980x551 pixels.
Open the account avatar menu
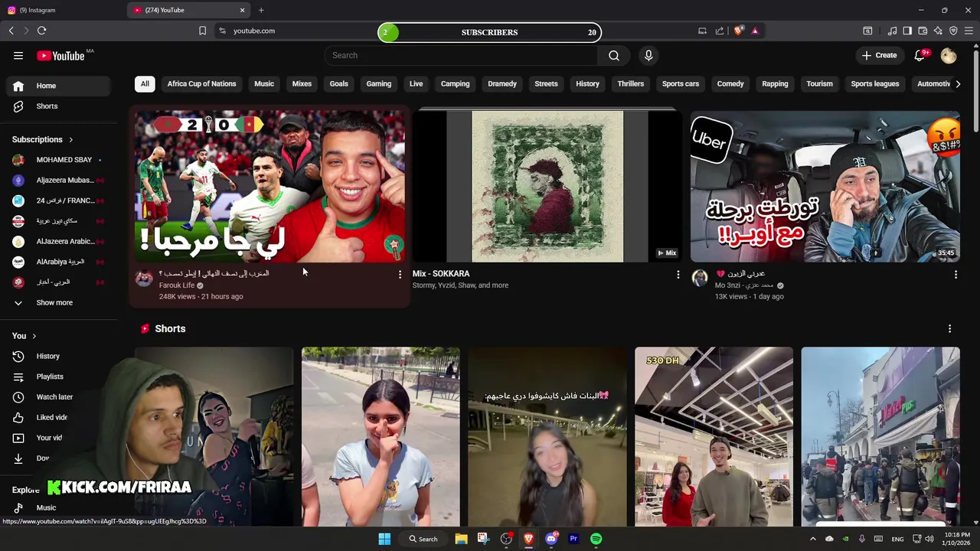coord(949,55)
